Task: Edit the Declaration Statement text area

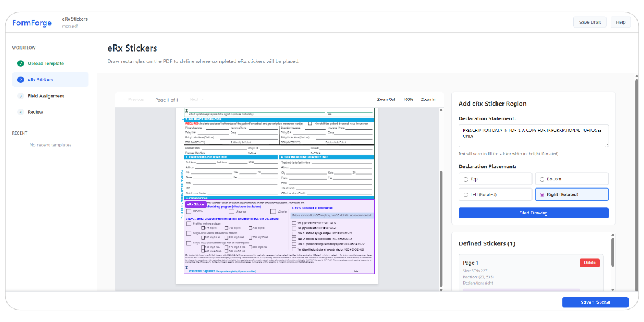Action: pyautogui.click(x=533, y=135)
